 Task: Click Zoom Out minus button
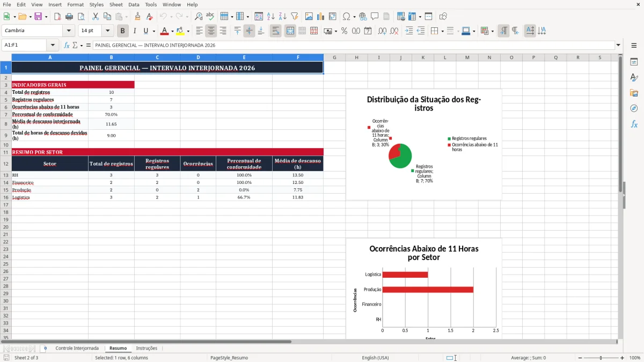(579, 358)
